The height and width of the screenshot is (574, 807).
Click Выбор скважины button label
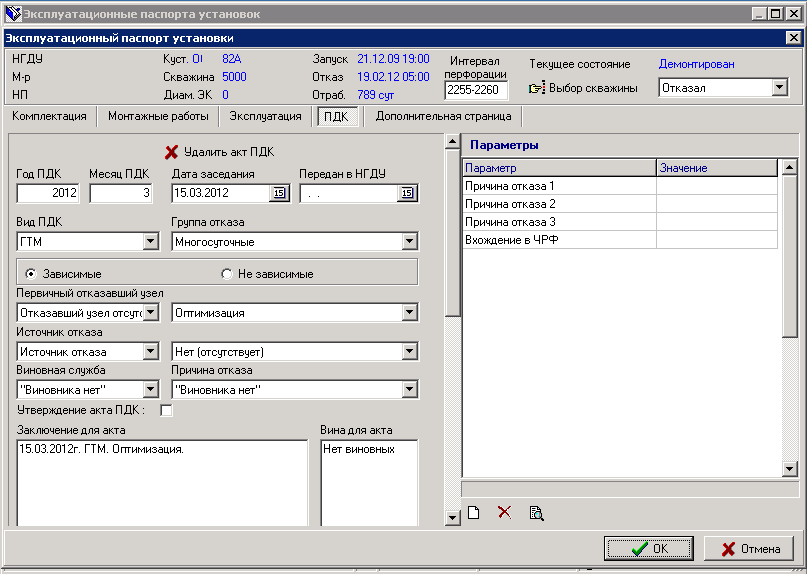(593, 88)
